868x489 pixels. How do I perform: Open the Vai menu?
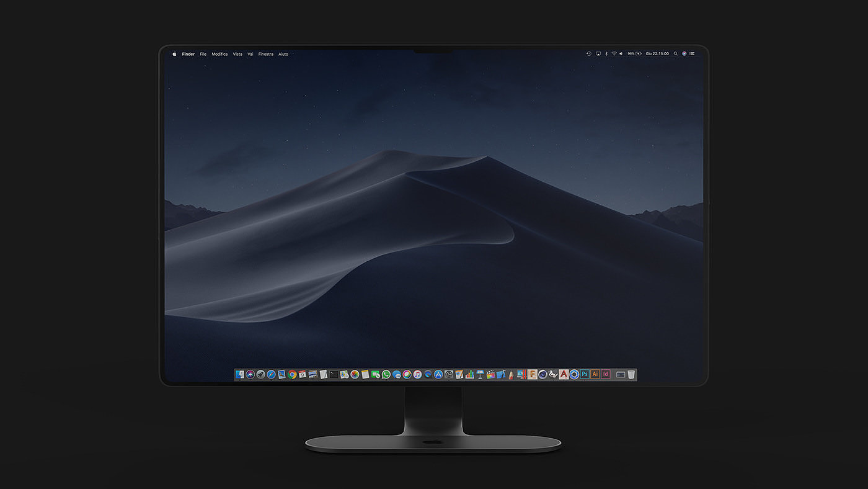tap(250, 54)
